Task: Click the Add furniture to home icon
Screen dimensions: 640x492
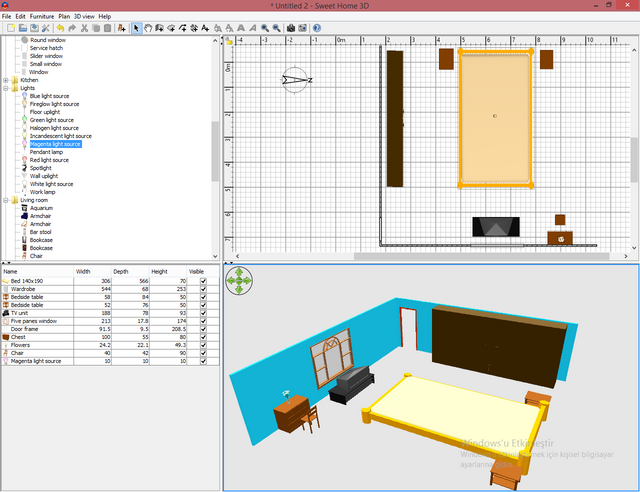Action: click(x=121, y=29)
